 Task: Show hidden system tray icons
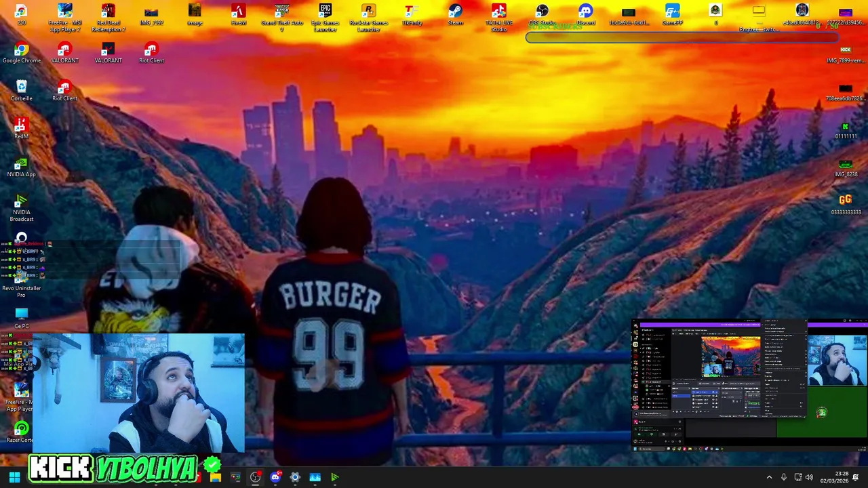[x=769, y=477]
